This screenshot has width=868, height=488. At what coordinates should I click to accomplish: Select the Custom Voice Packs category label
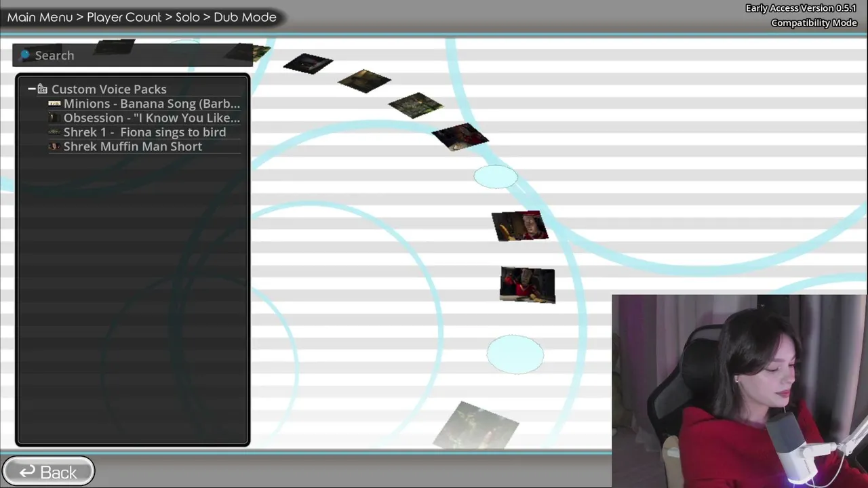[x=108, y=89]
